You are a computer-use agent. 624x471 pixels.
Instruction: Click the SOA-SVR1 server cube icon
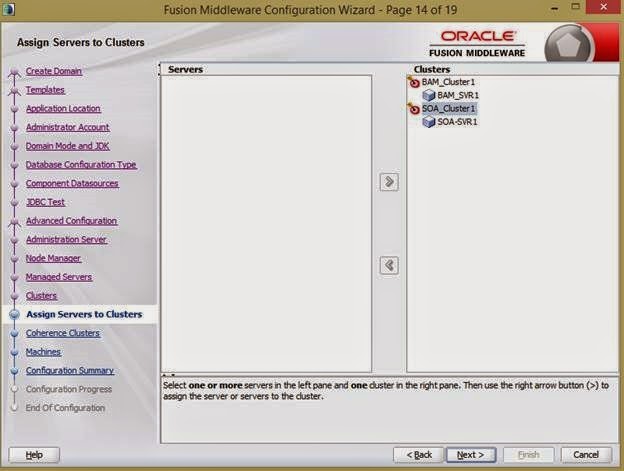click(429, 121)
